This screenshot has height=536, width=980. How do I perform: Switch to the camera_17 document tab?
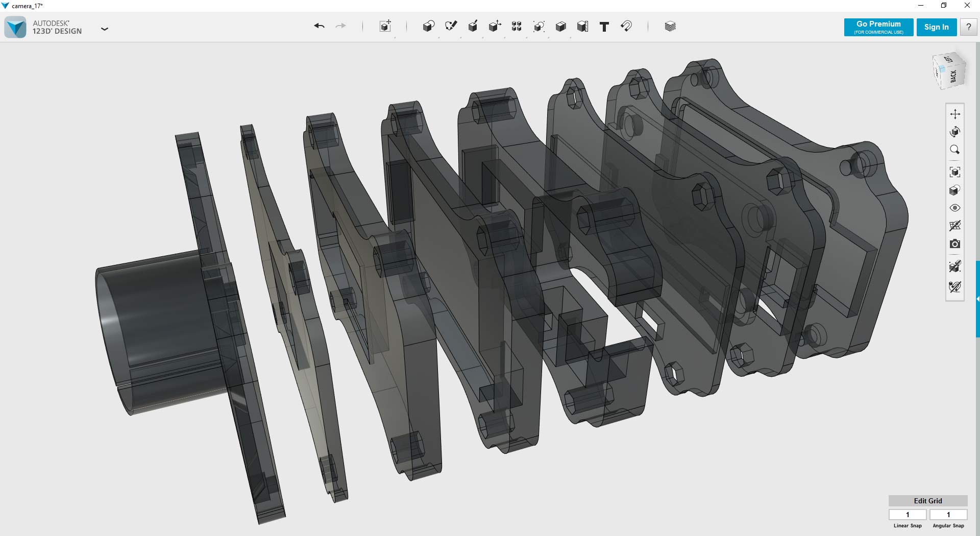(x=26, y=6)
